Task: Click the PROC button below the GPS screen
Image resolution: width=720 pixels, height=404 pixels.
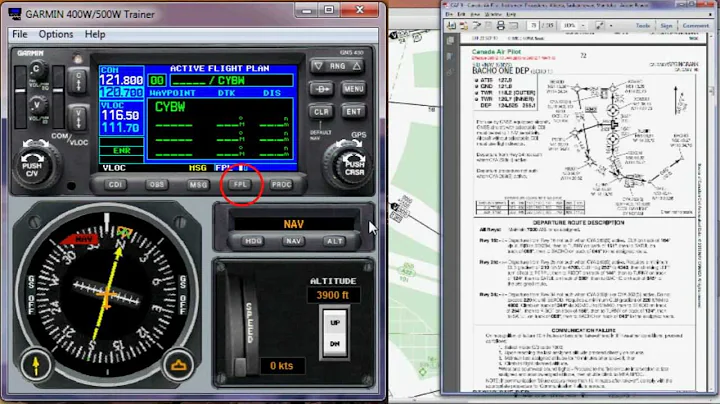Action: coord(281,185)
